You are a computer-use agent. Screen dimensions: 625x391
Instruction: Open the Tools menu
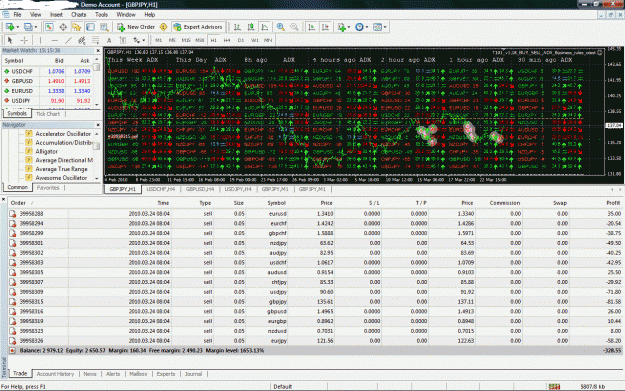[101, 15]
